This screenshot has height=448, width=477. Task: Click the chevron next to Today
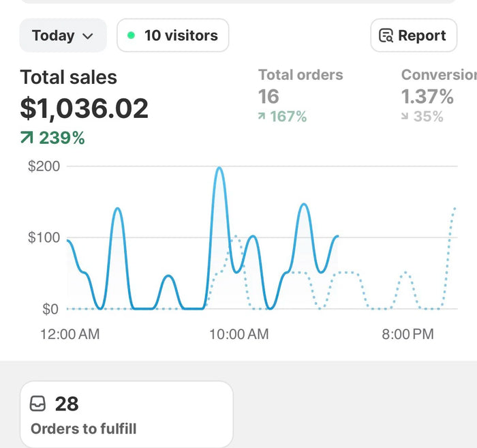tap(88, 37)
